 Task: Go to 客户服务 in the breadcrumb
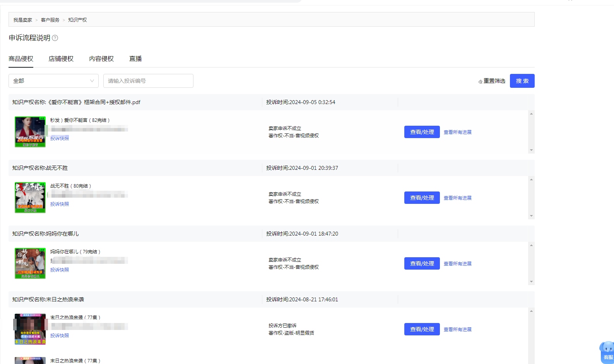pos(50,20)
